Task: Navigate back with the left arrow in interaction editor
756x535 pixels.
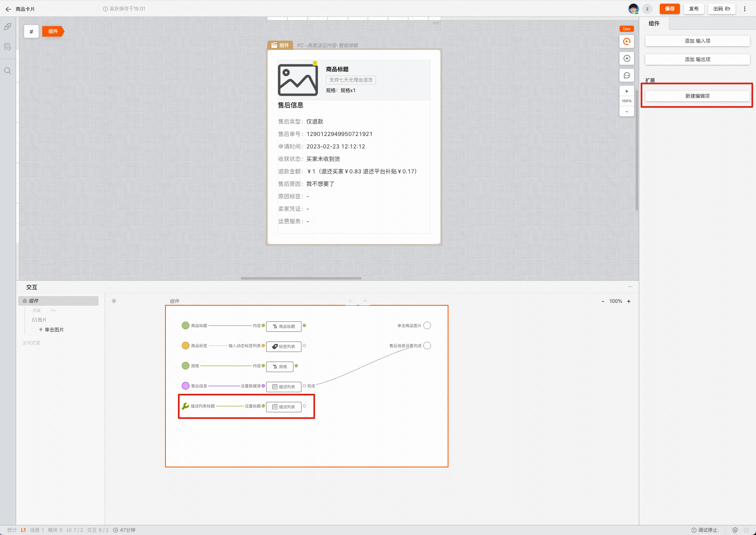Action: [351, 301]
